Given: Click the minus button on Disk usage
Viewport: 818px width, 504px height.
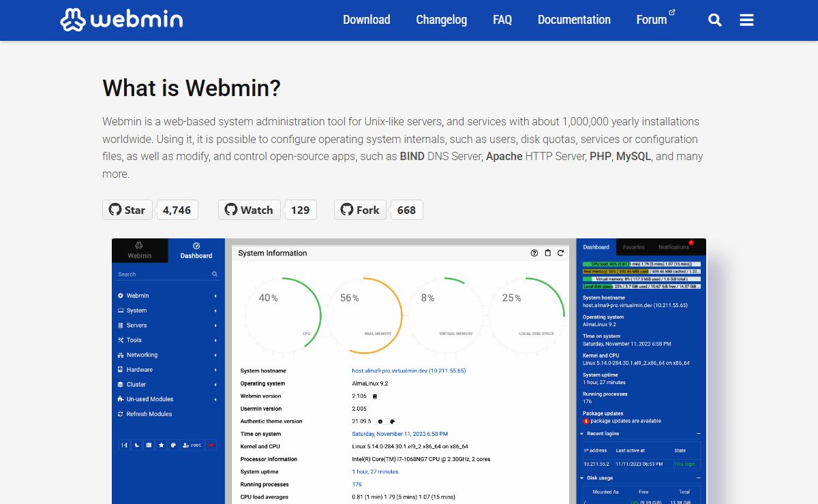Looking at the screenshot, I should [699, 478].
